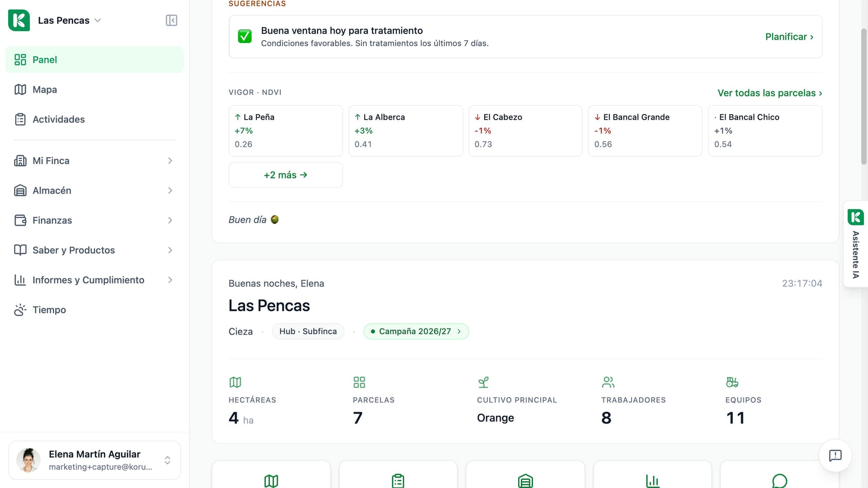Open the Campaña 2026/27 selector
The image size is (868, 488).
(416, 331)
